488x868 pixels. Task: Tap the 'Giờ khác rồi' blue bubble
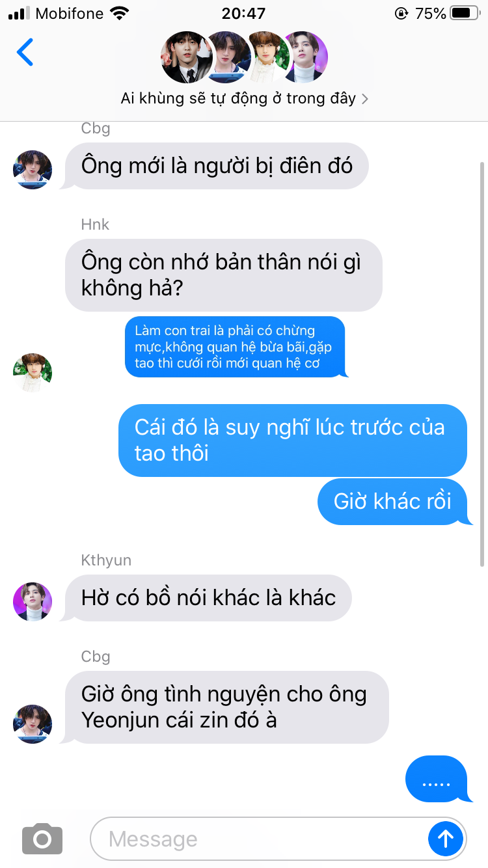point(394,502)
